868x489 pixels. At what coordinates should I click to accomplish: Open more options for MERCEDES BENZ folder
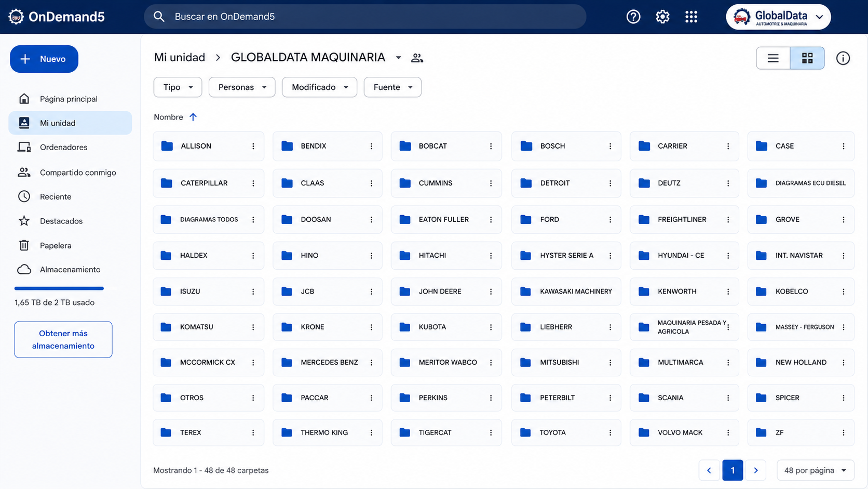tap(371, 362)
